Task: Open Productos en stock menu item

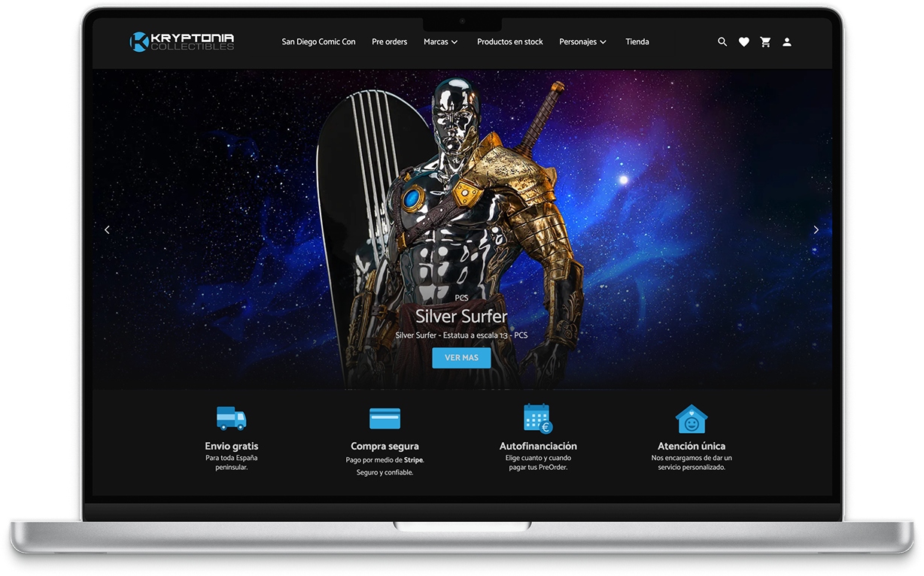Action: (x=510, y=42)
